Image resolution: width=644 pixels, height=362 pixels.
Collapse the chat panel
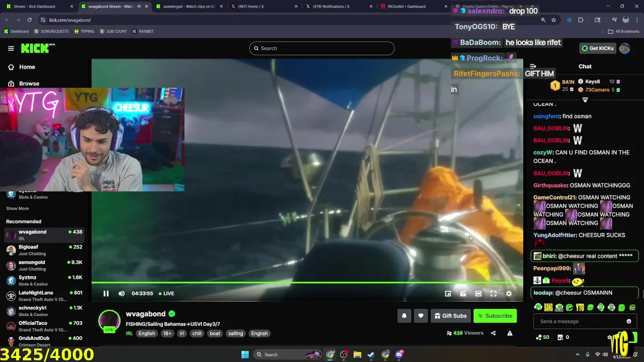[533, 66]
